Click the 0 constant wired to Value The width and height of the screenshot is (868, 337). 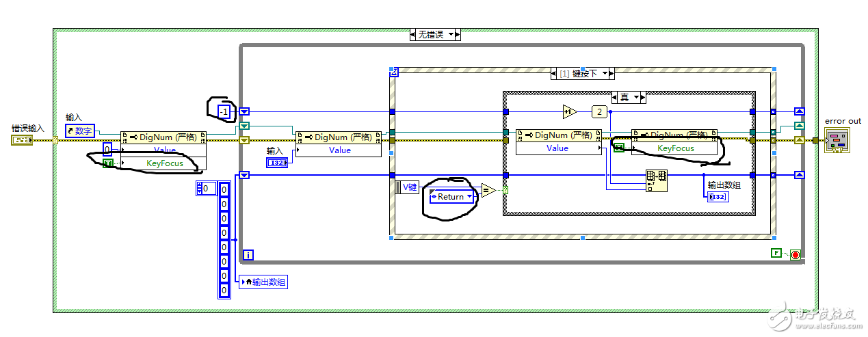pyautogui.click(x=107, y=149)
